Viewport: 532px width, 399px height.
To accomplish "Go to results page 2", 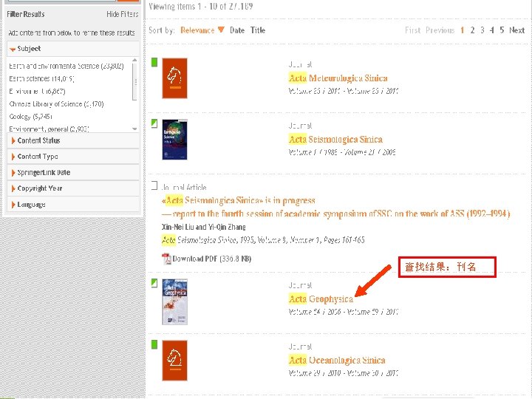I will point(472,30).
